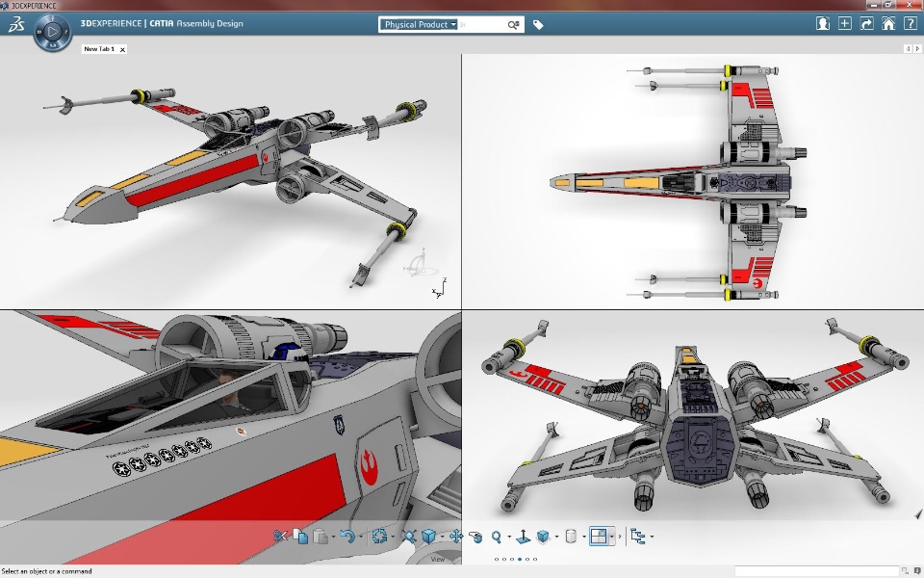Click the CATIA Assembly Design title text

196,23
